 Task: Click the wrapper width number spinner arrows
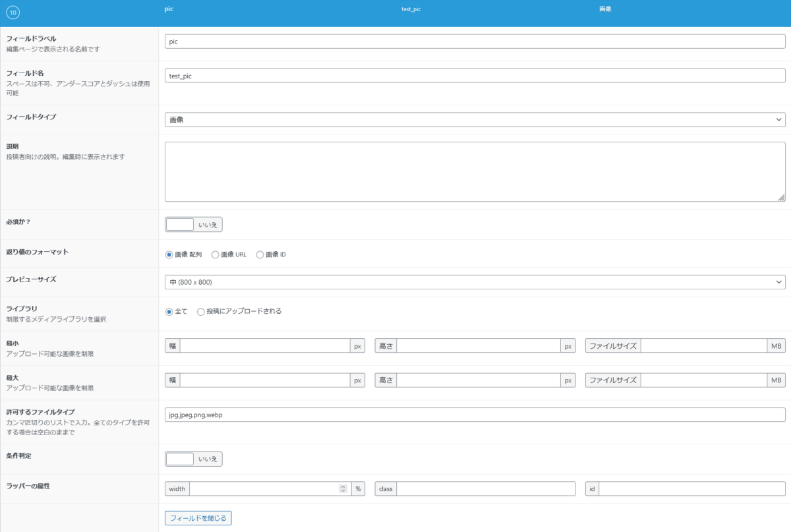[x=343, y=488]
